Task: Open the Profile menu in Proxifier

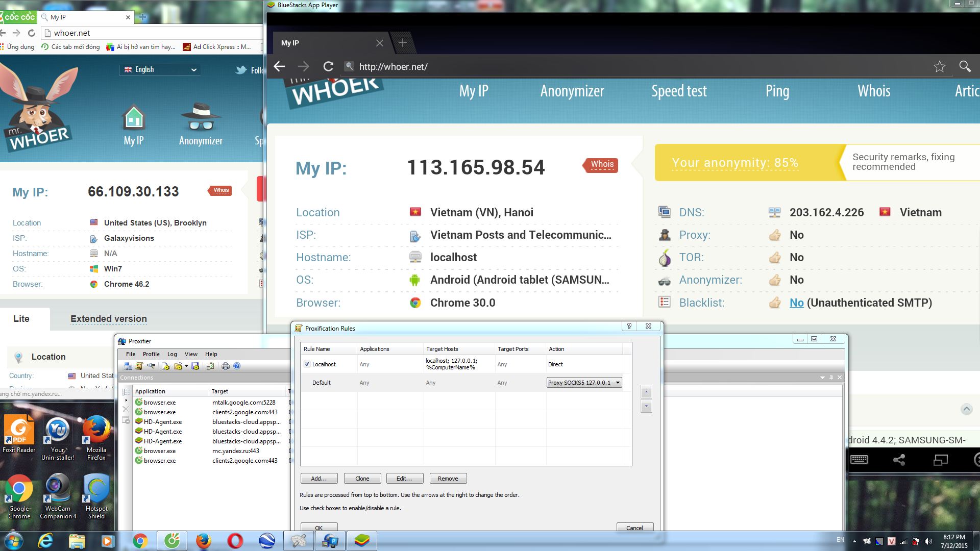Action: click(x=151, y=354)
